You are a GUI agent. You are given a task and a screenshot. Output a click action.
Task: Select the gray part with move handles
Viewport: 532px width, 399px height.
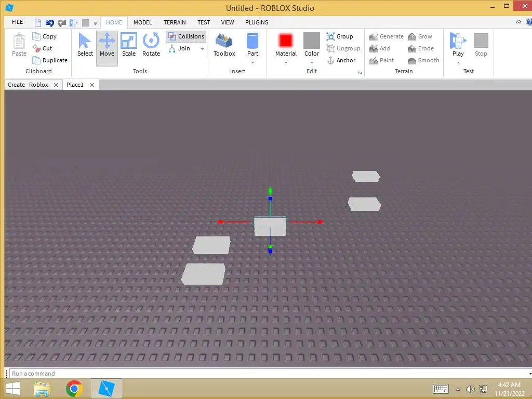pyautogui.click(x=270, y=227)
